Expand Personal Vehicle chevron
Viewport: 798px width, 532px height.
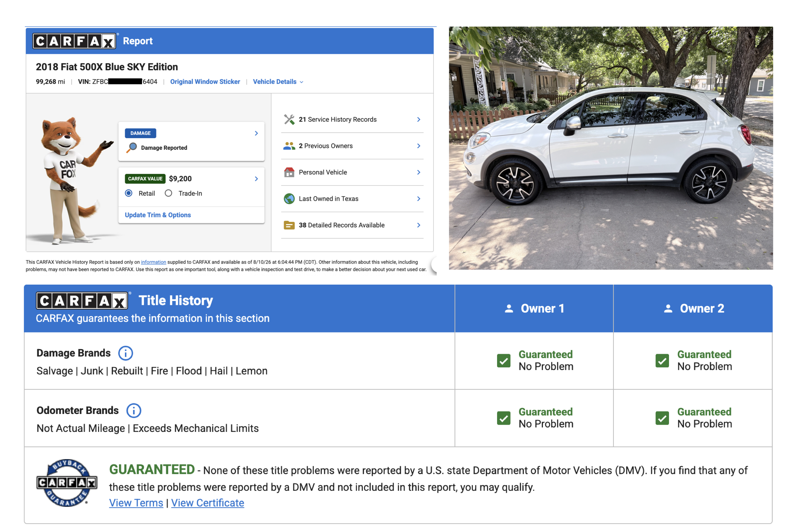pyautogui.click(x=419, y=172)
